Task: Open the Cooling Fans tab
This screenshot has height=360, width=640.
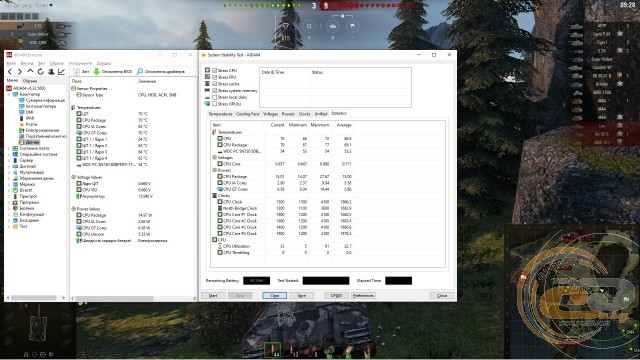Action: [x=248, y=114]
